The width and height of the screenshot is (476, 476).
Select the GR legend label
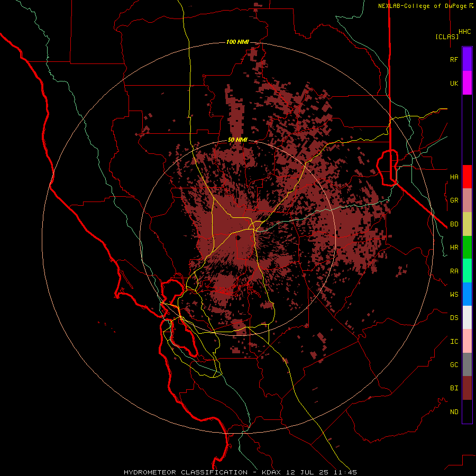454,200
